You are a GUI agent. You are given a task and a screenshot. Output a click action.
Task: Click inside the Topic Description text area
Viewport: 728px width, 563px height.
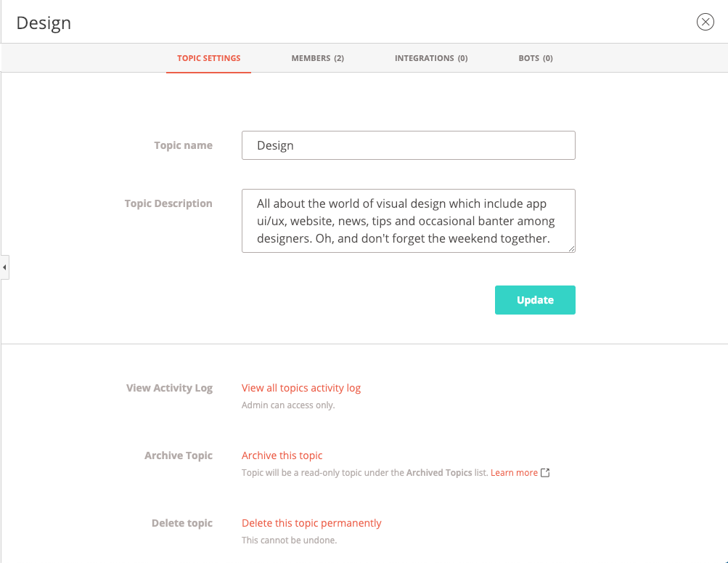coord(408,221)
